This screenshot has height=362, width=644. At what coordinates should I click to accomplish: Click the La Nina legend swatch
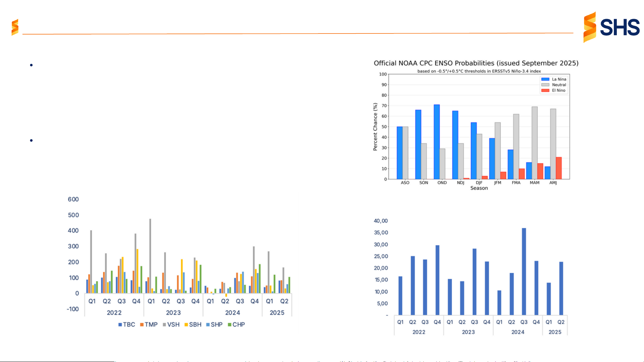[545, 79]
